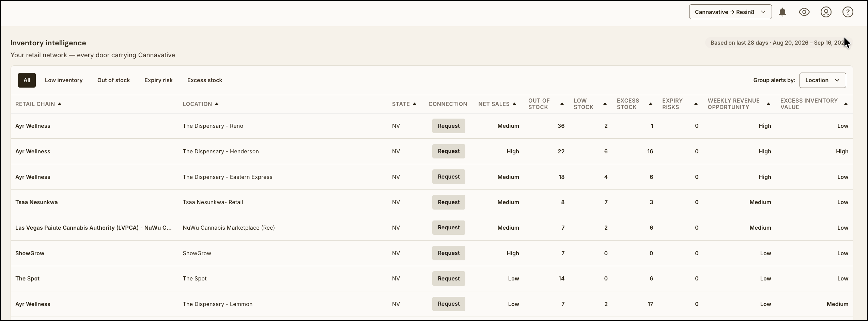Click the date range 'Based on last 28 days' badge
Image resolution: width=868 pixels, height=321 pixels.
[x=777, y=43]
